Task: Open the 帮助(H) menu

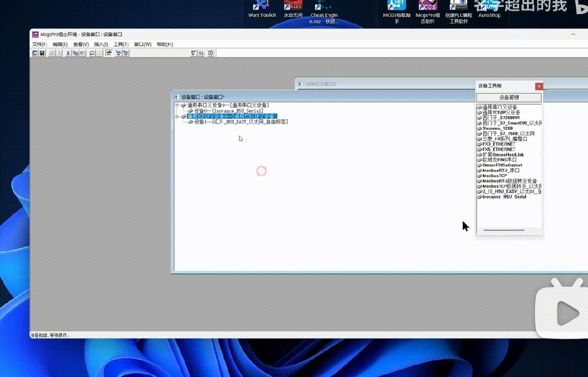Action: pyautogui.click(x=165, y=44)
